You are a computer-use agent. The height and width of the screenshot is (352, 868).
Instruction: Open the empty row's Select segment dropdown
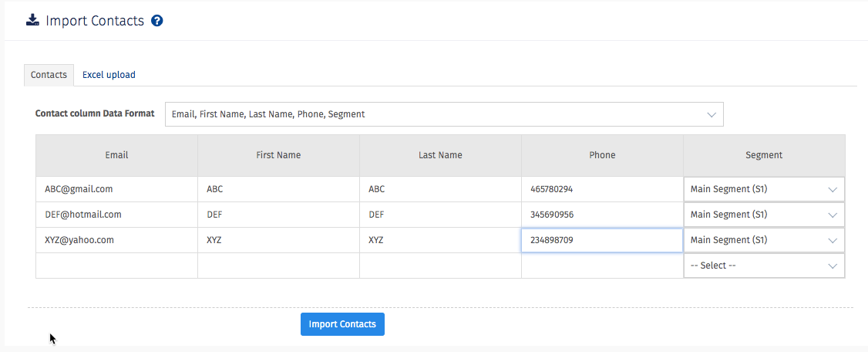coord(763,266)
